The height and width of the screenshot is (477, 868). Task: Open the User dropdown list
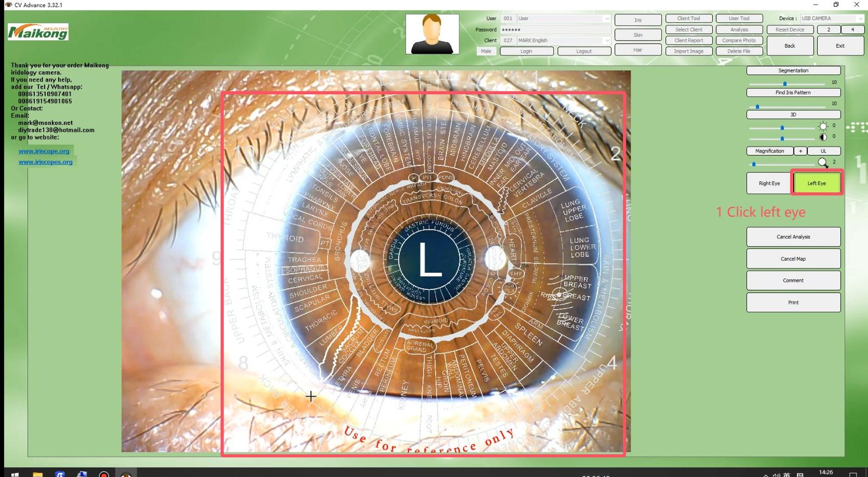click(607, 18)
